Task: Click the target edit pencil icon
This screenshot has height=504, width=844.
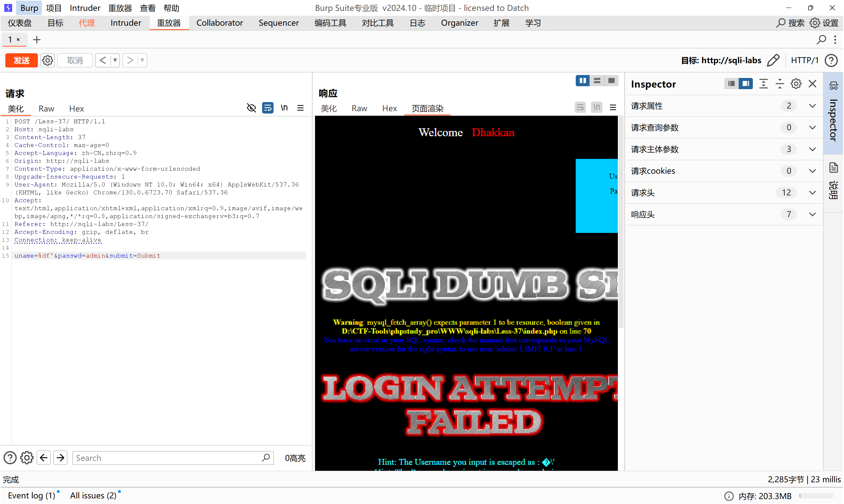Action: click(773, 61)
